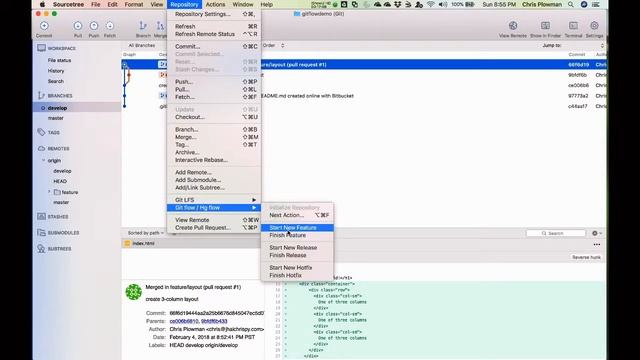Open the Order dropdown stepper

pyautogui.click(x=282, y=45)
